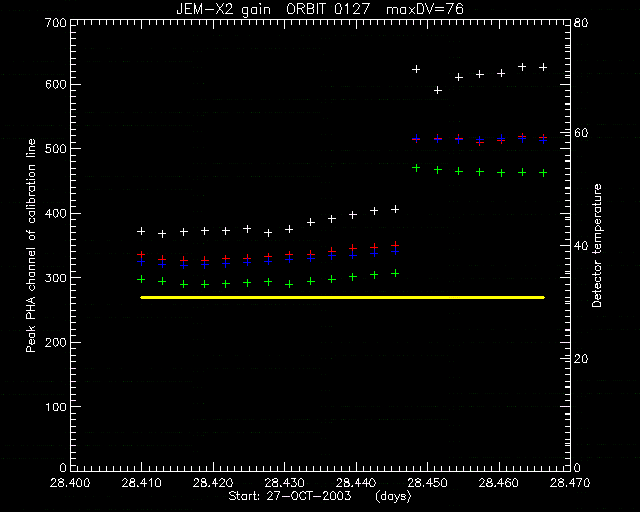Click the Peak PHA channel axis label
The width and height of the screenshot is (640, 512).
click(31, 245)
